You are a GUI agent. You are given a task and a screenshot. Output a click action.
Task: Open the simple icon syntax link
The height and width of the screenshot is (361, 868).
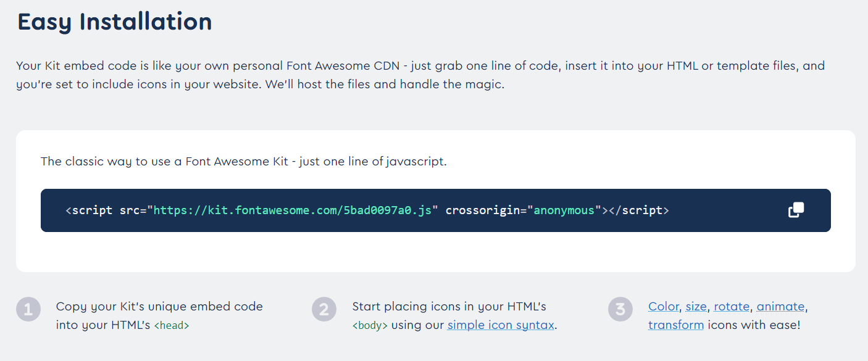(x=501, y=325)
